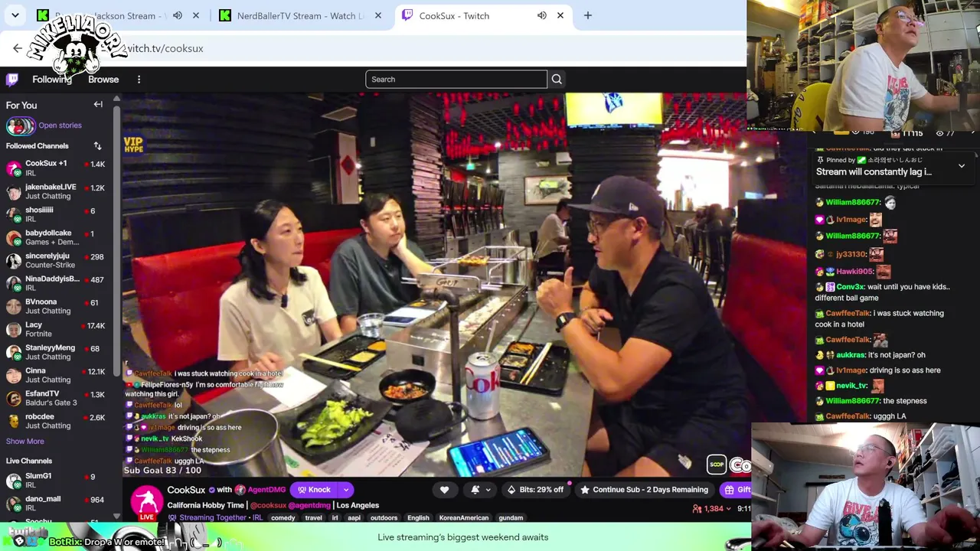This screenshot has height=551, width=980.
Task: Mute the first Kick stream tab audio
Action: (177, 15)
